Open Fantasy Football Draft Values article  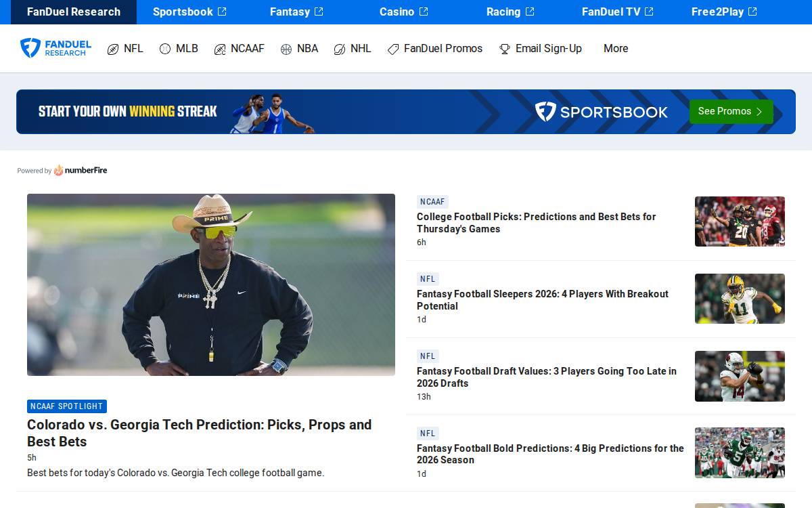546,377
